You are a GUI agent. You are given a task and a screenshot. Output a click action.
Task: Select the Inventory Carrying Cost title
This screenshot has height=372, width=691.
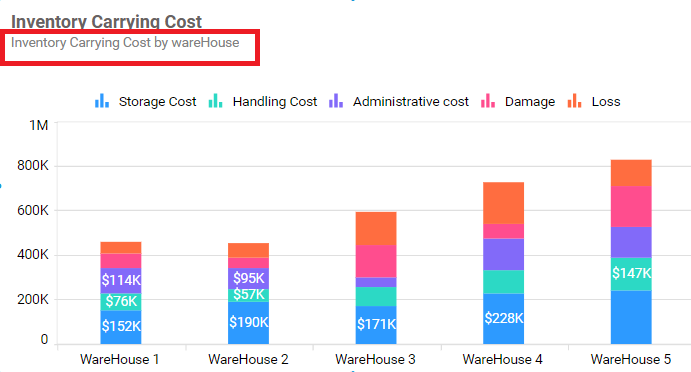click(106, 21)
